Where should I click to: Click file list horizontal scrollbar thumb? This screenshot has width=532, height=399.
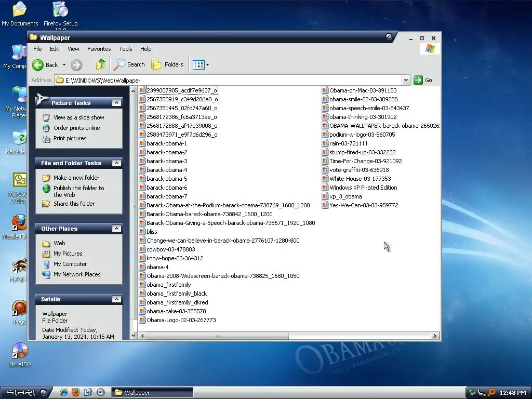pos(218,336)
